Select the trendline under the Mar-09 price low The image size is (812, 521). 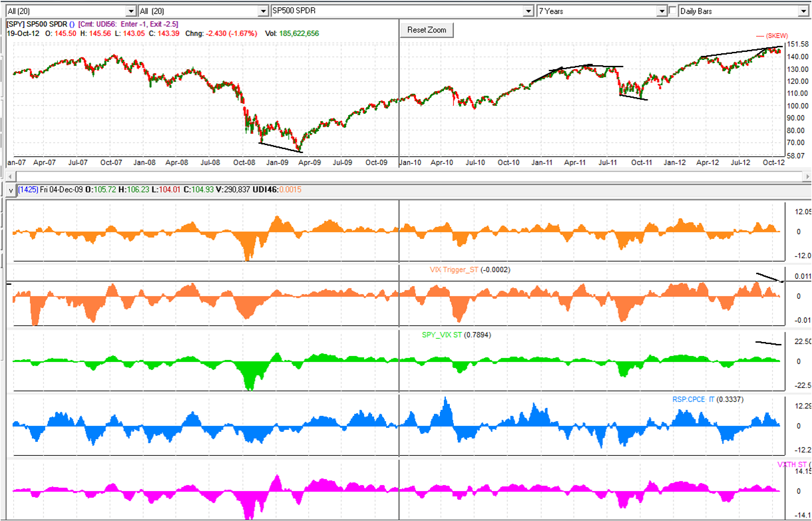280,147
